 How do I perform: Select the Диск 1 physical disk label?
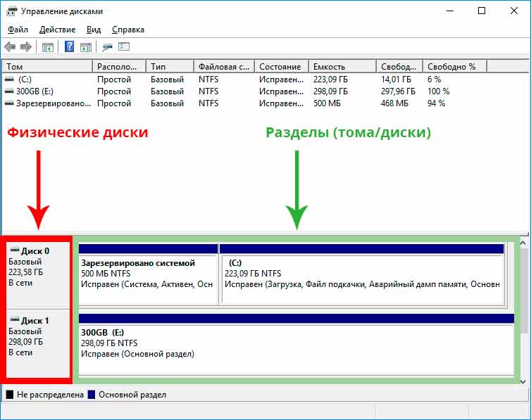[x=35, y=320]
